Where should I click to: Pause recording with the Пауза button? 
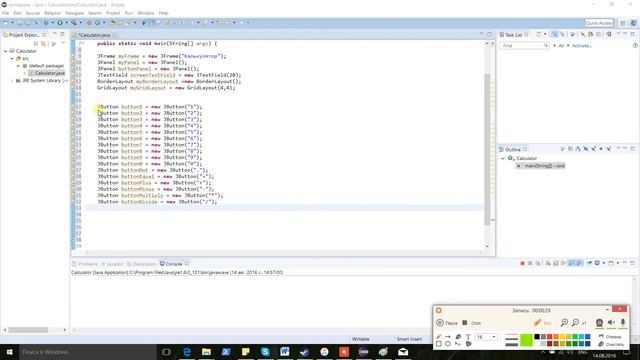point(447,323)
